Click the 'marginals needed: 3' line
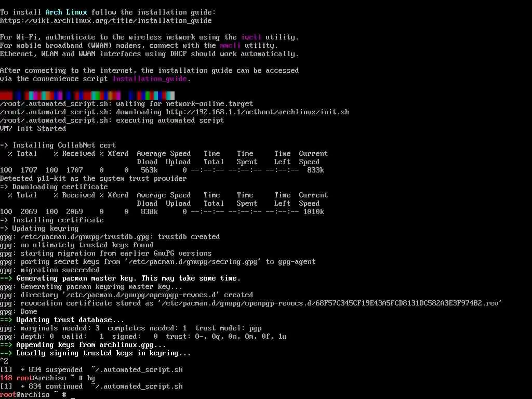The width and height of the screenshot is (532, 399). click(131, 328)
